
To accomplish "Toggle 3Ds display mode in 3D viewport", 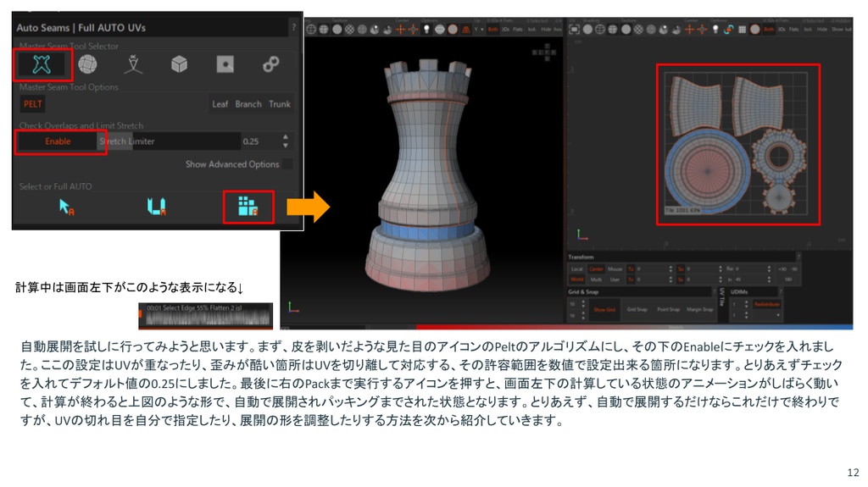I will point(505,30).
